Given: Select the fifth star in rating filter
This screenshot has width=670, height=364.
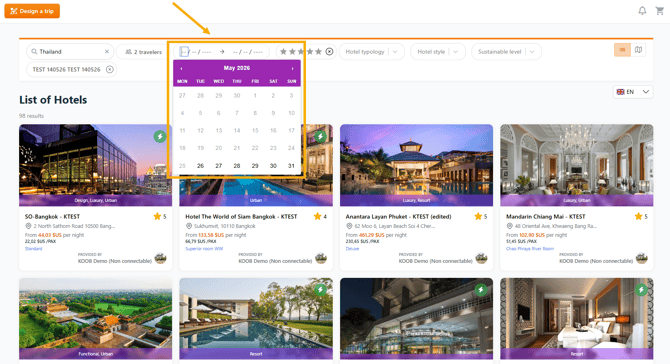Looking at the screenshot, I should pyautogui.click(x=318, y=52).
